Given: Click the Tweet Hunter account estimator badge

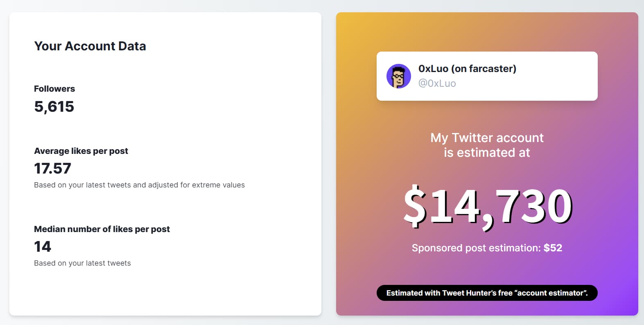Looking at the screenshot, I should pos(487,293).
